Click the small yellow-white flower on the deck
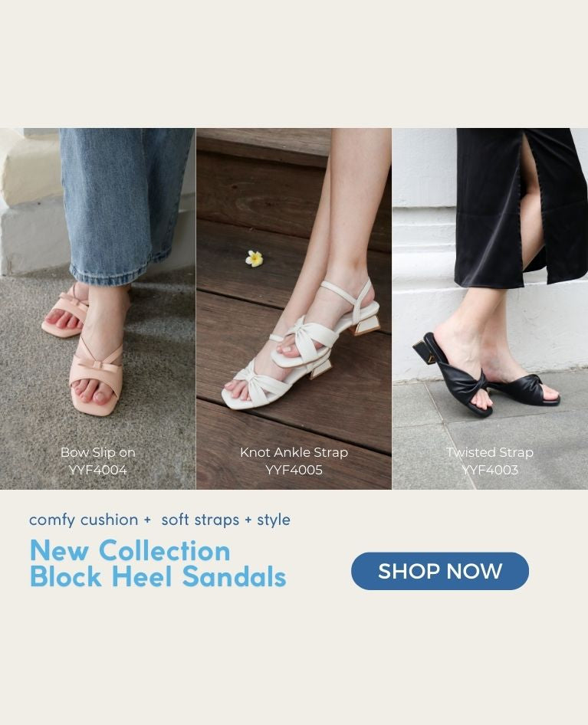 (x=254, y=258)
